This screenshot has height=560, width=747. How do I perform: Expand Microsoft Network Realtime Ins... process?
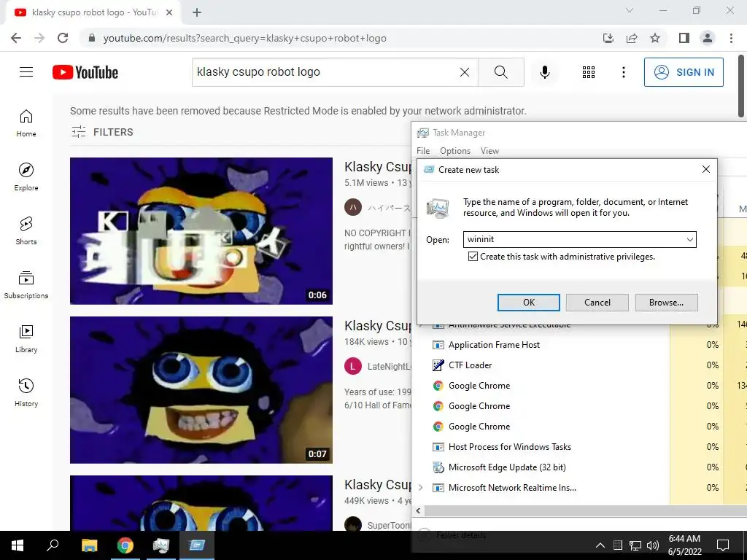click(x=421, y=488)
